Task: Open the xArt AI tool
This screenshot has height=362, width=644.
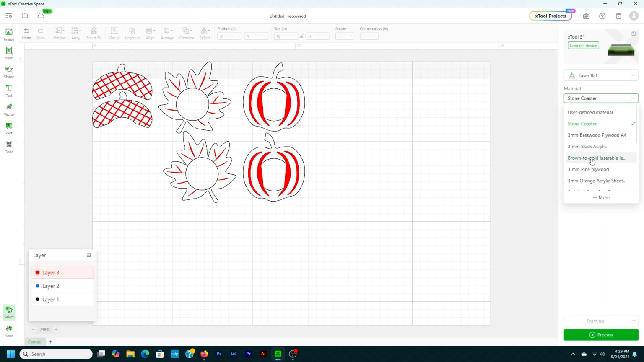Action: (x=9, y=128)
